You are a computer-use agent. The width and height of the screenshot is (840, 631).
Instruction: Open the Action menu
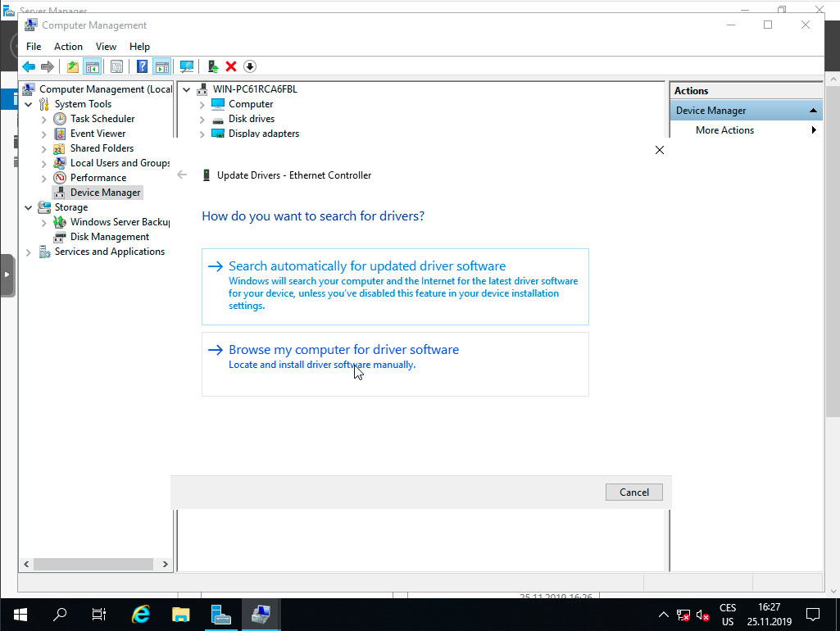point(68,47)
